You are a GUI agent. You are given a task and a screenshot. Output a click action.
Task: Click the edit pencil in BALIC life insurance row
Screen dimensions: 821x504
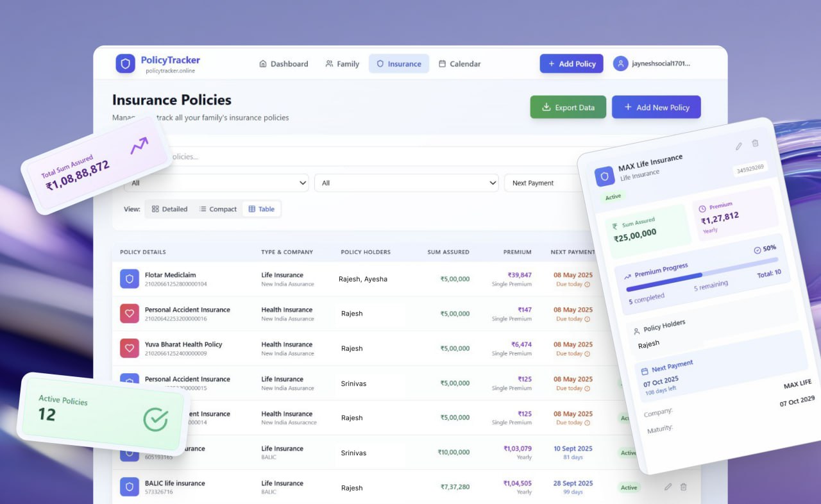coord(668,487)
